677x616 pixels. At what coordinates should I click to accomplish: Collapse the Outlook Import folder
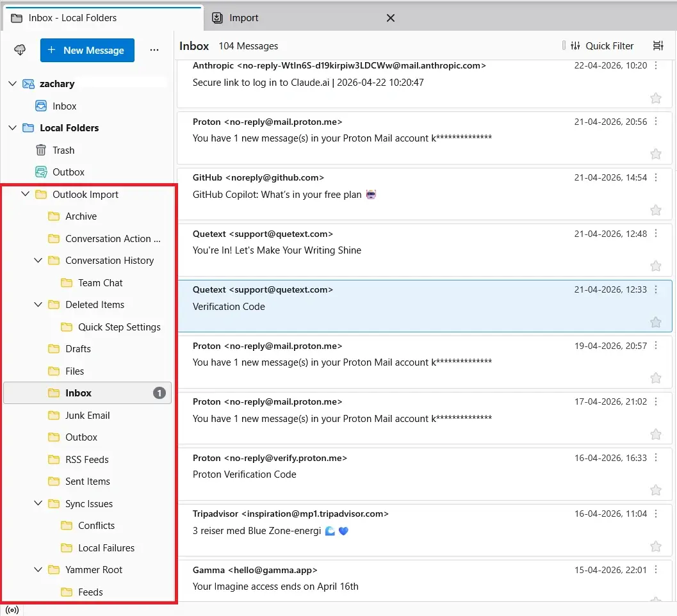click(26, 194)
